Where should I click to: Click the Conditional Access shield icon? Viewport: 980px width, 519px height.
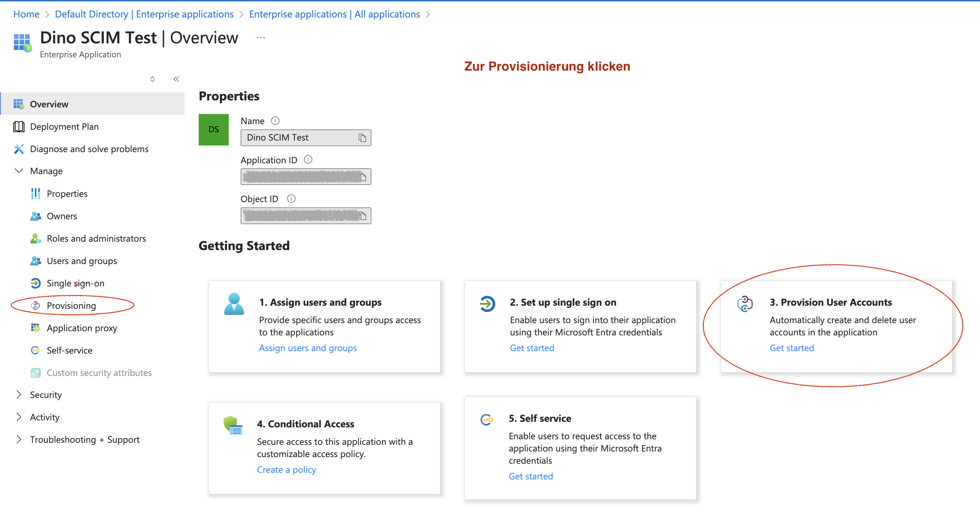pos(233,425)
